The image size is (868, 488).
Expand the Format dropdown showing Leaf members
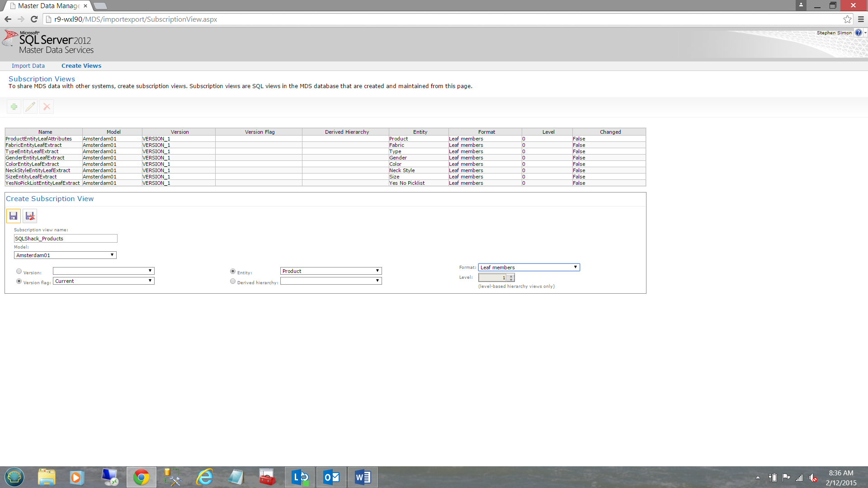pos(529,267)
